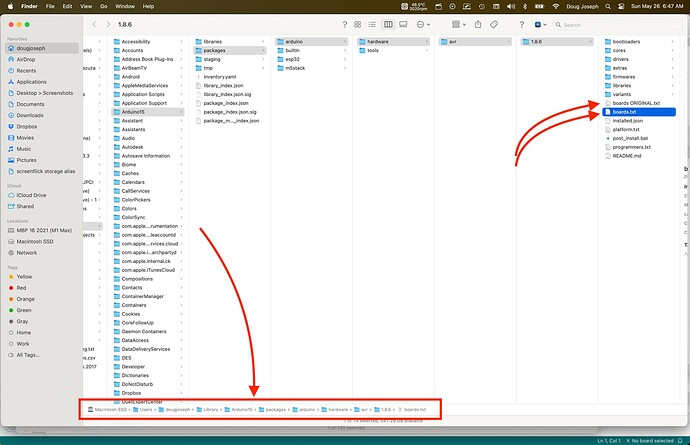Open the Apple menu

tap(10, 6)
